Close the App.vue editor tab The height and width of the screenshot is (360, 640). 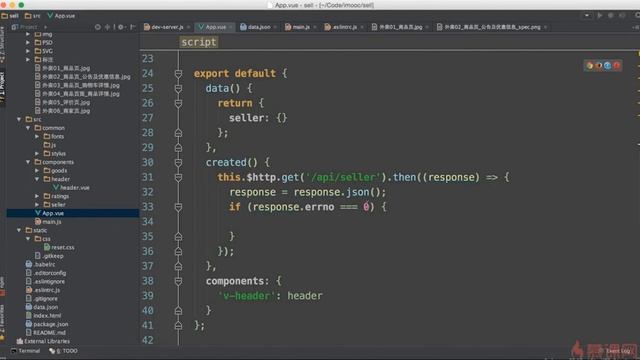pos(231,27)
